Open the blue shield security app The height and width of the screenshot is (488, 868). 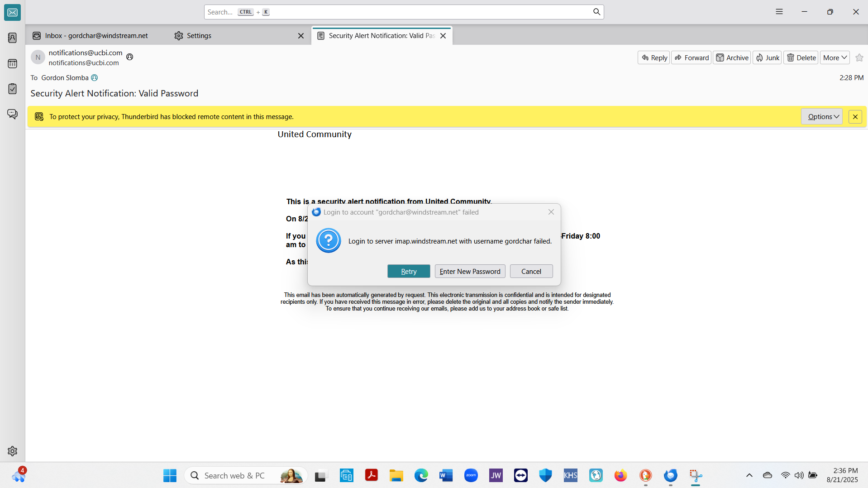(546, 475)
